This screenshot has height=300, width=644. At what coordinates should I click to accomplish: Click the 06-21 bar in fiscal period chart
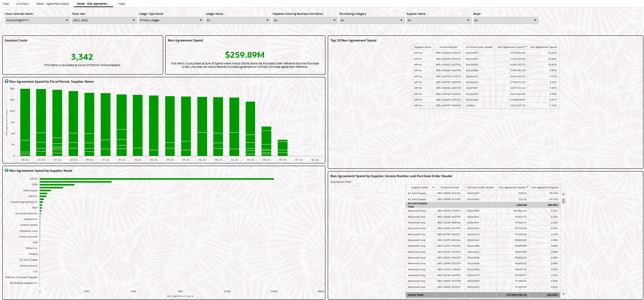point(25,122)
